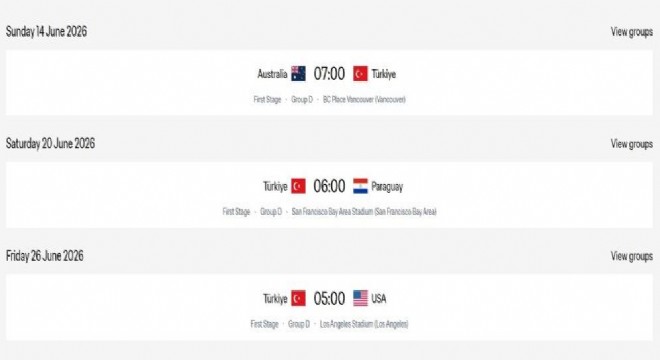Click Türkiye flag in USA match

coord(298,299)
